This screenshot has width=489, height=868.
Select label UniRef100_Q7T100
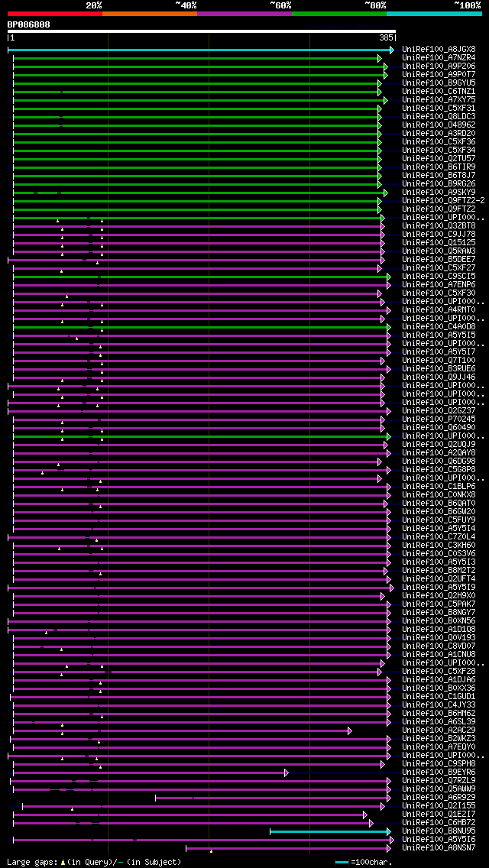(x=439, y=361)
